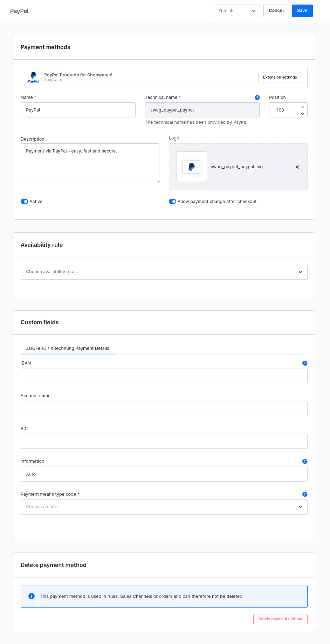Viewport: 330px width, 644px height.
Task: Click the PayPal logo thumbnail preview
Action: coord(192,167)
